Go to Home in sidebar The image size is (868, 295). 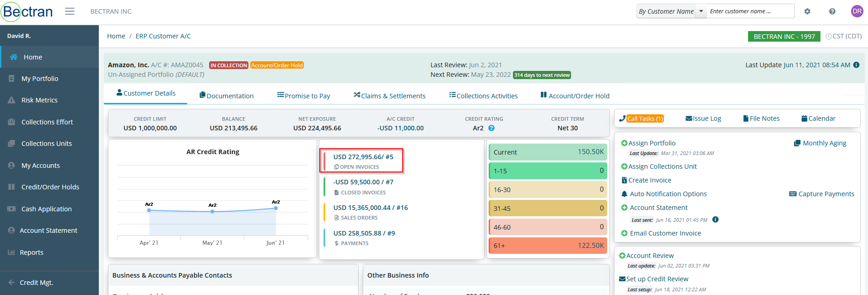pyautogui.click(x=49, y=57)
